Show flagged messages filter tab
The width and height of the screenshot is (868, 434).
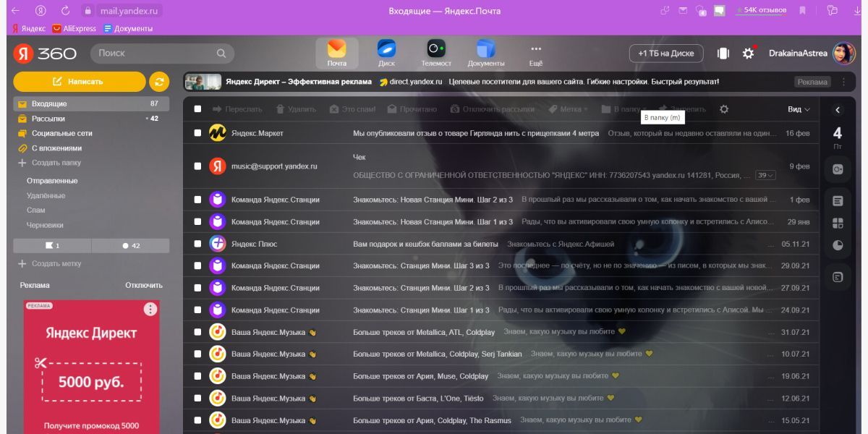tap(52, 246)
